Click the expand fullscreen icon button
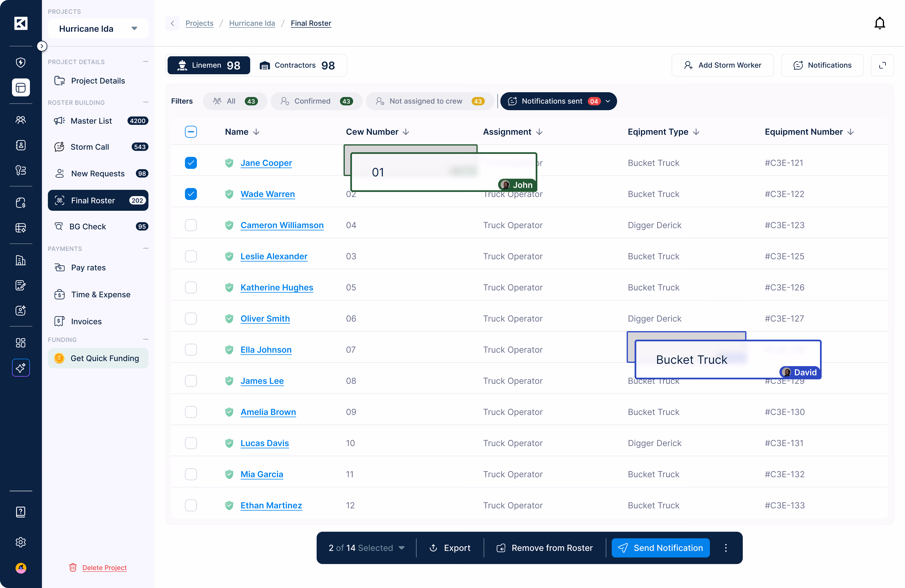 [x=882, y=65]
